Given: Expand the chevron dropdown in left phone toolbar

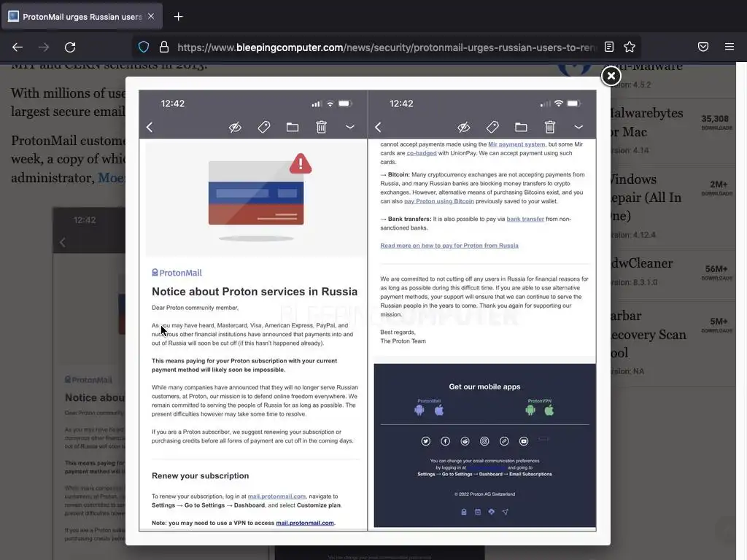Looking at the screenshot, I should tap(349, 127).
